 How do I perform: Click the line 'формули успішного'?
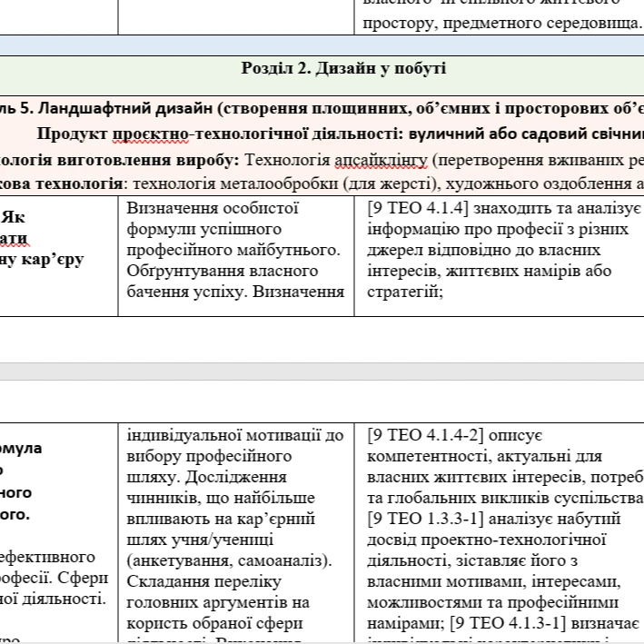pos(204,229)
